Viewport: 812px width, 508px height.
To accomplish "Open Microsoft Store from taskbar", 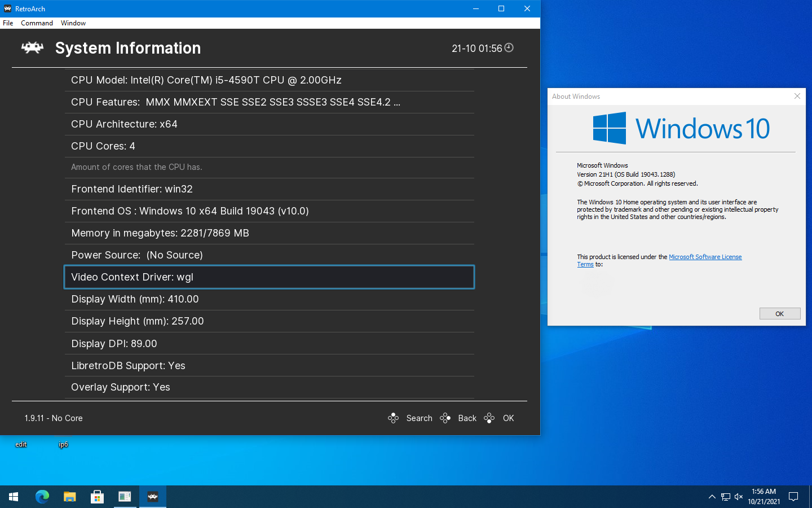I will point(97,497).
